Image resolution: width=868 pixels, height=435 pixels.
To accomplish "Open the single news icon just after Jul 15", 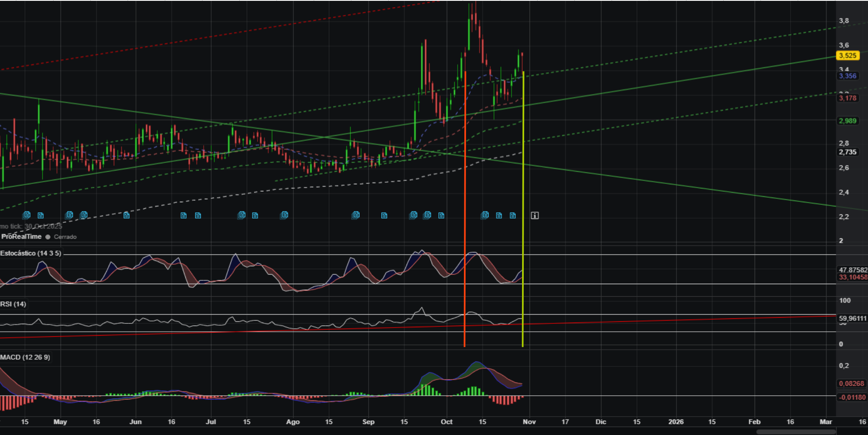I will point(255,216).
